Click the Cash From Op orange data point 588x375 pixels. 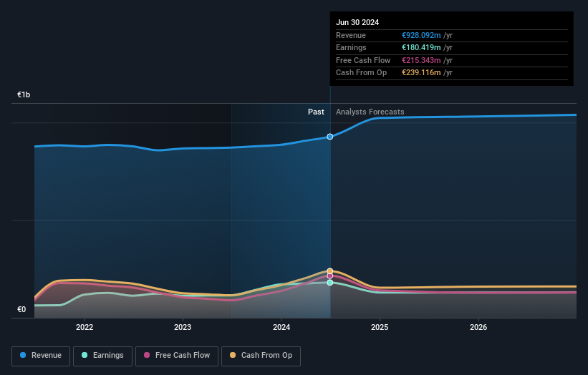coord(330,271)
